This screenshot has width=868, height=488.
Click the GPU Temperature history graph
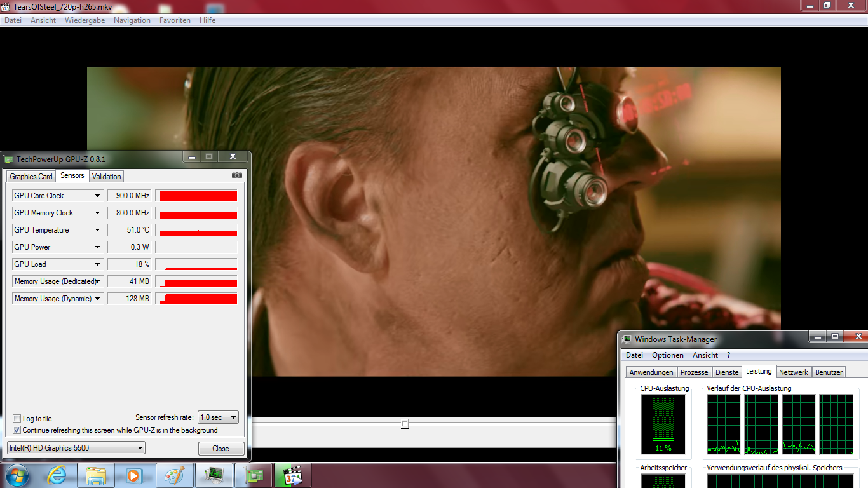point(196,230)
